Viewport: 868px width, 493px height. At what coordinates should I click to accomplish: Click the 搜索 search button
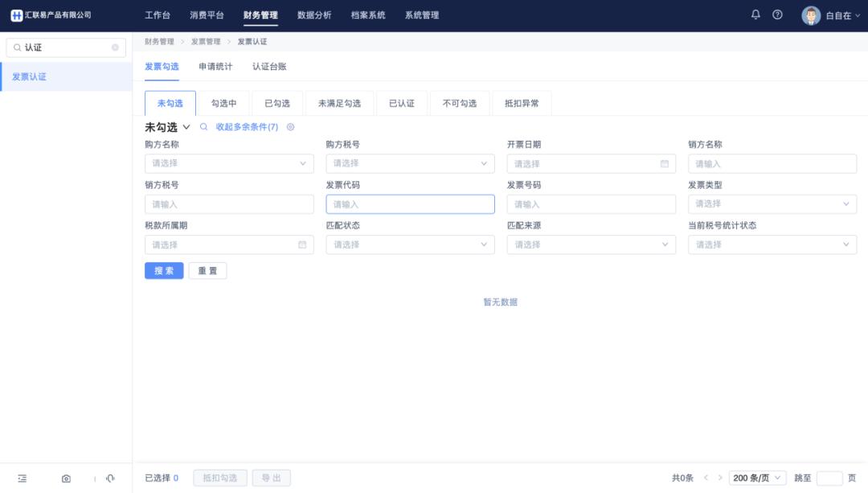point(164,270)
